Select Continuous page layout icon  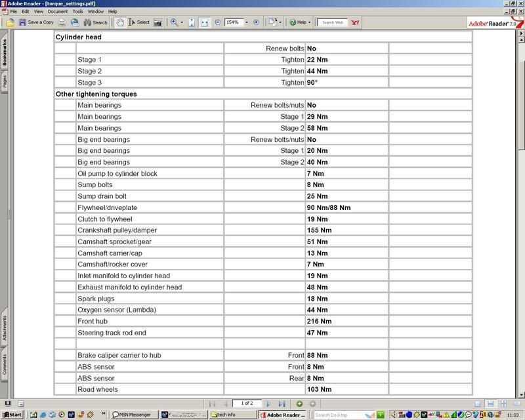tap(490, 404)
